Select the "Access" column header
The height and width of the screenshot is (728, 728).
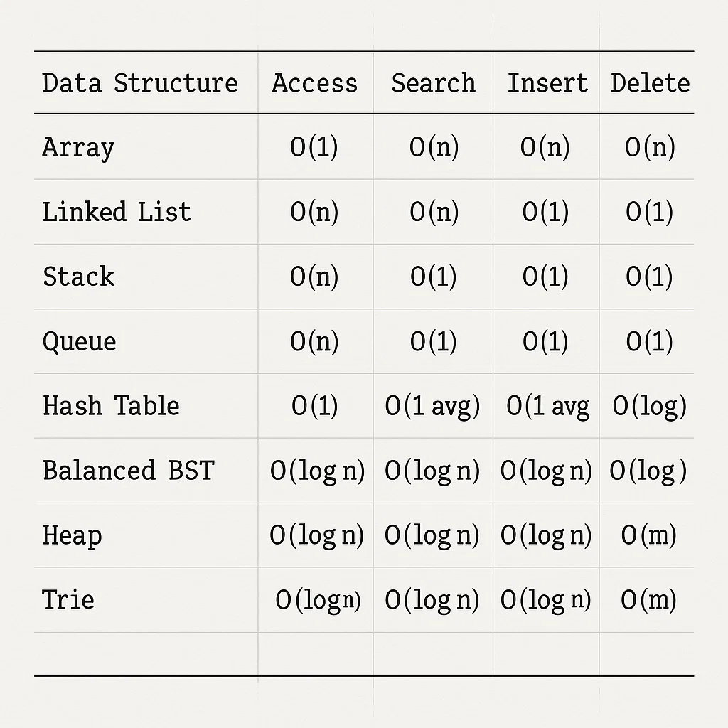tap(314, 83)
